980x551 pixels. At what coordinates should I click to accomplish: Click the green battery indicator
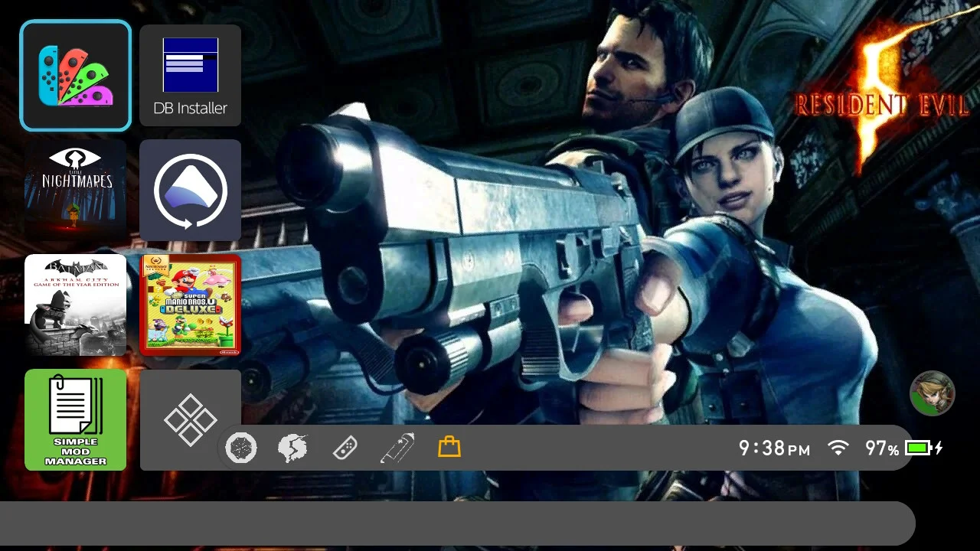point(919,448)
